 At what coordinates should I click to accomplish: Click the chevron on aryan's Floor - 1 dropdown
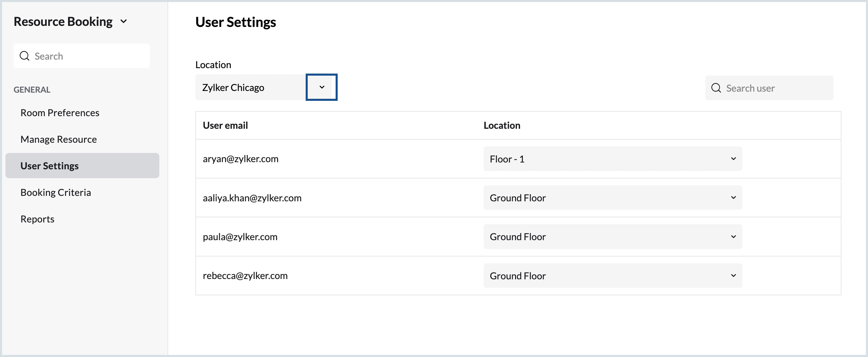tap(733, 159)
